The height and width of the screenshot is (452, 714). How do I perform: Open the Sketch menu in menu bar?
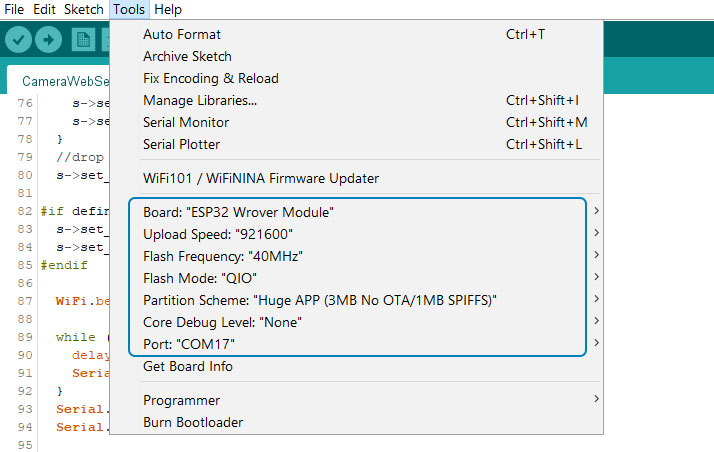pyautogui.click(x=84, y=9)
